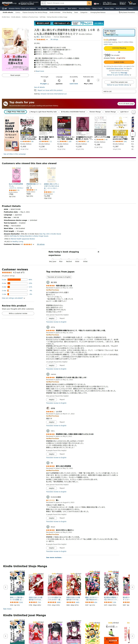Select NicoNico KADOKAWA Festival chip
Viewport: 138px width, 644px height.
(x=73, y=112)
